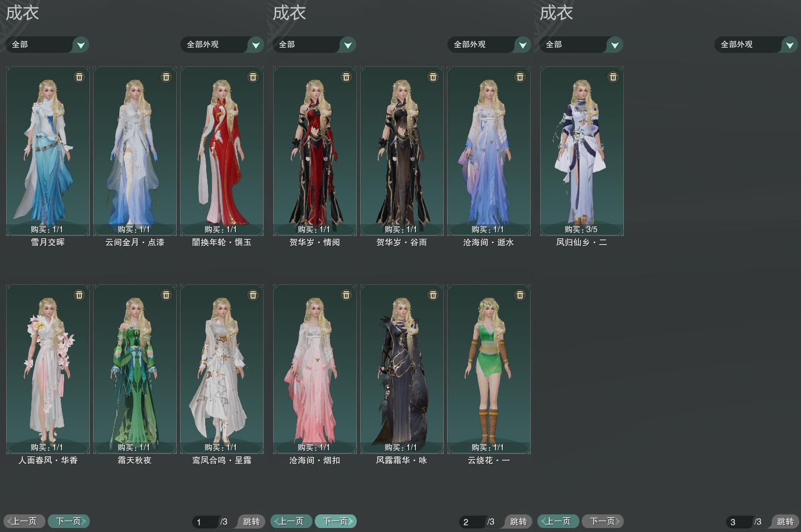Select the red 闇换年轮·馔玉 outfit

[222, 151]
